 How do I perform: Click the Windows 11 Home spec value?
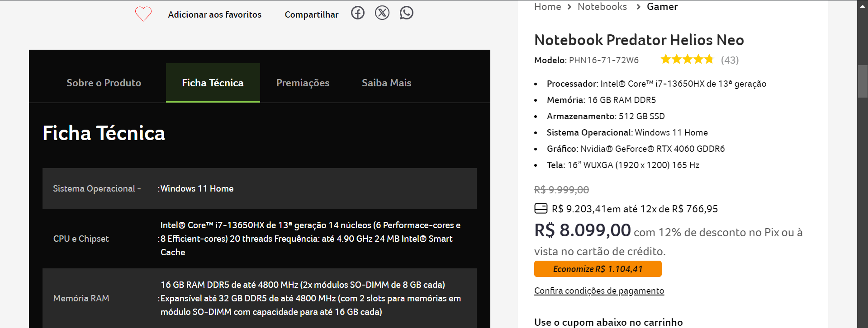point(197,188)
